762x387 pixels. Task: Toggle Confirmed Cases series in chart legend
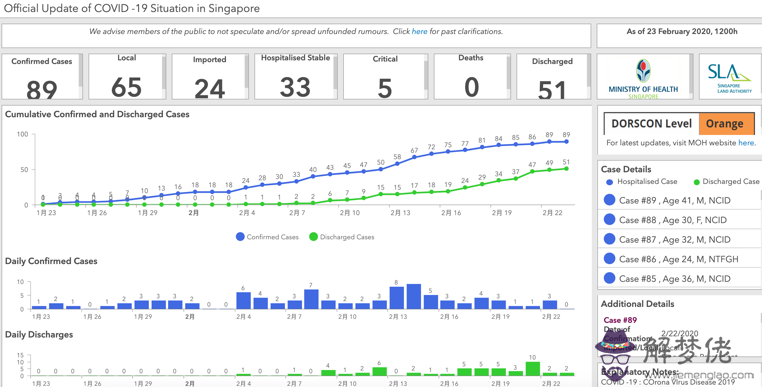(267, 237)
